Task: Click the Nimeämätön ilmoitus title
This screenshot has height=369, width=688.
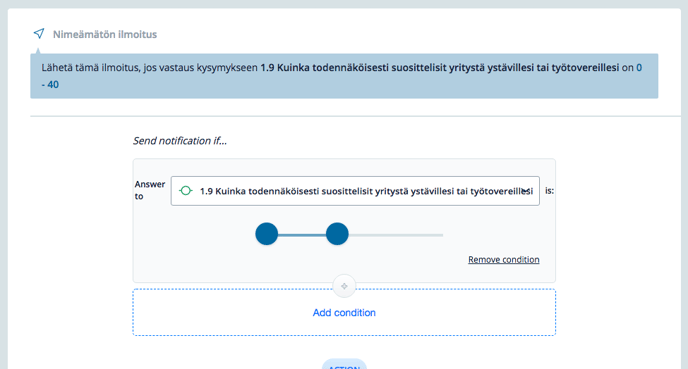Action: point(105,34)
